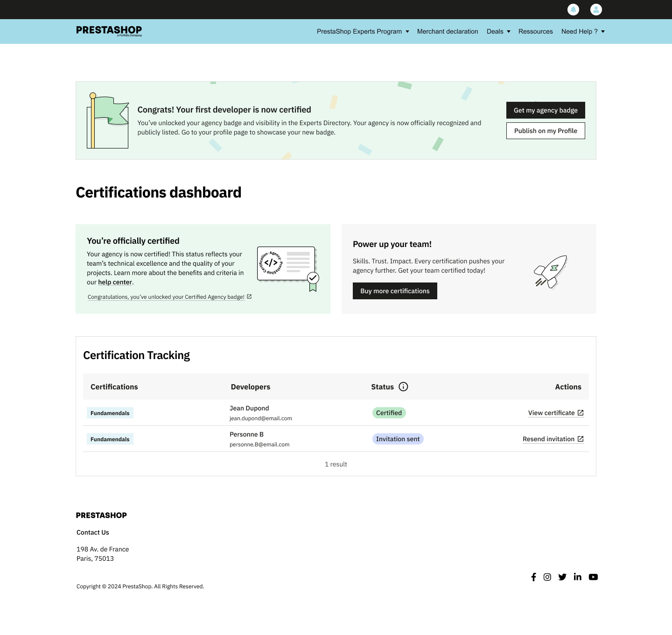Click Power up your team! heading

pos(392,244)
